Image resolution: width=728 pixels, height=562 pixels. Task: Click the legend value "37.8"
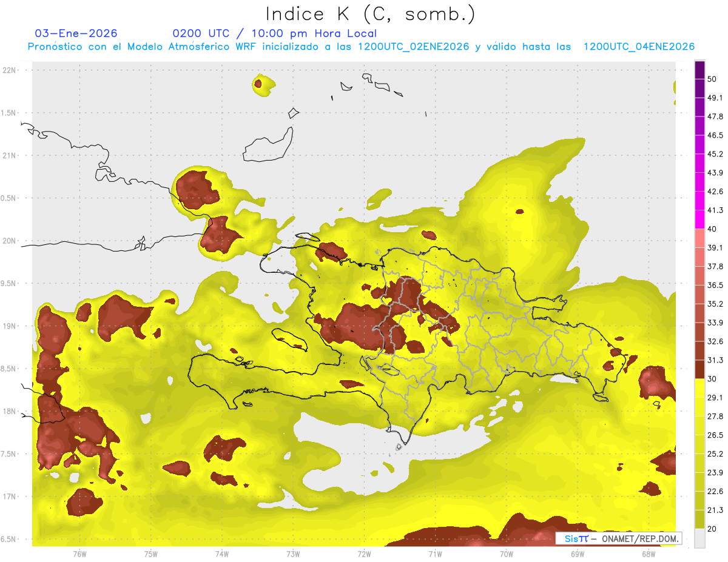point(715,266)
